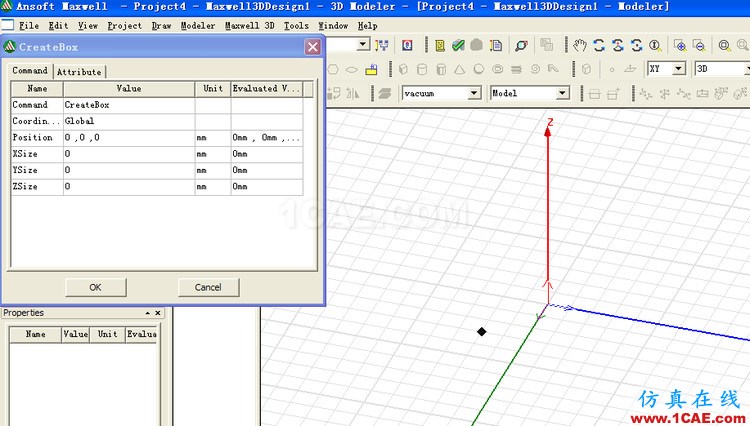Open the Window menu

click(x=333, y=25)
